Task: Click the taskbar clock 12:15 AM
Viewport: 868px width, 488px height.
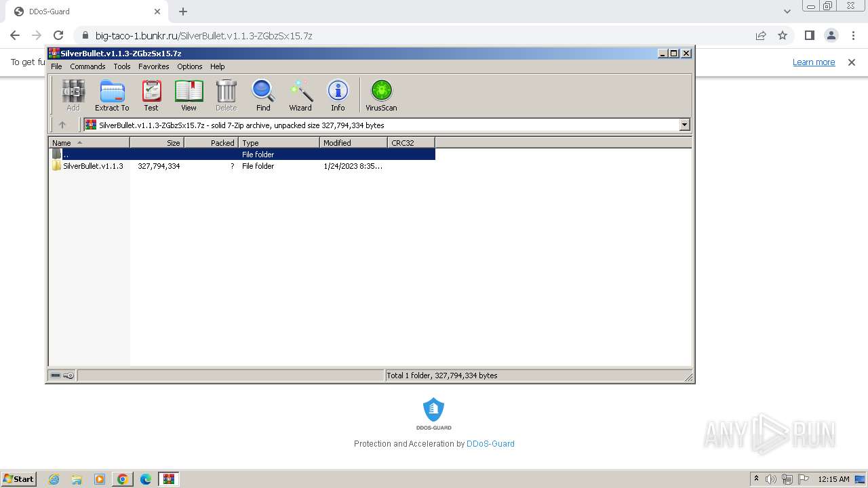Action: point(833,479)
